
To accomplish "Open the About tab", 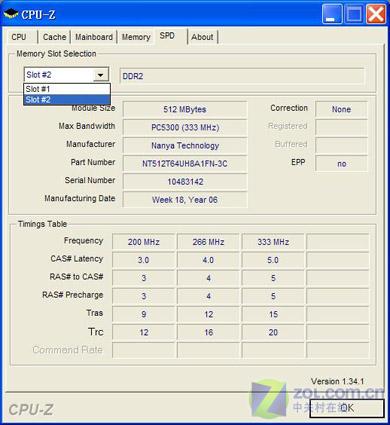I will [202, 37].
